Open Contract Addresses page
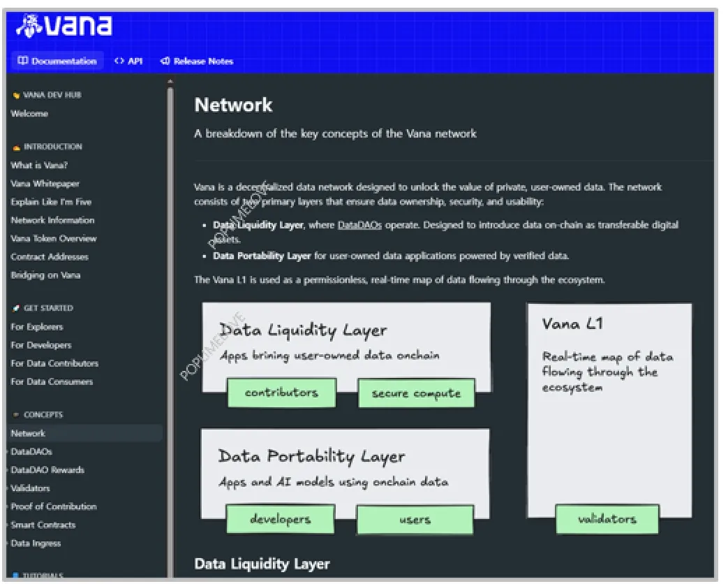Screen dimensions: 728x584 pos(50,256)
